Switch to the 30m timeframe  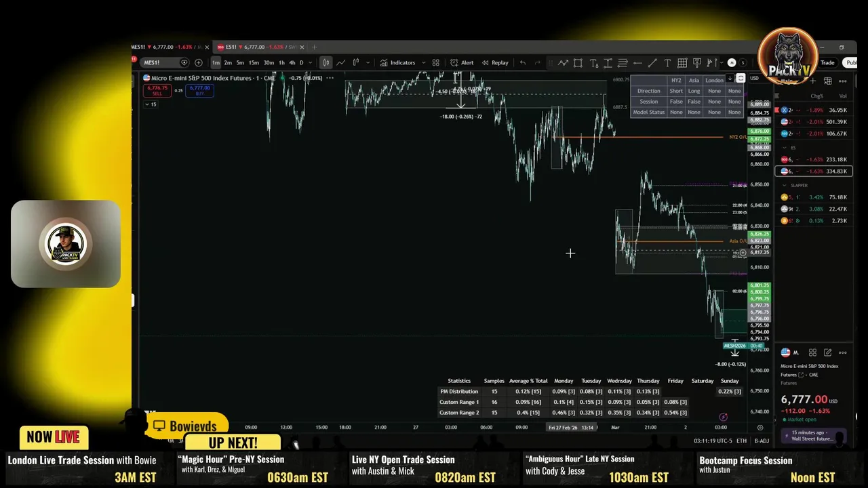(x=269, y=62)
